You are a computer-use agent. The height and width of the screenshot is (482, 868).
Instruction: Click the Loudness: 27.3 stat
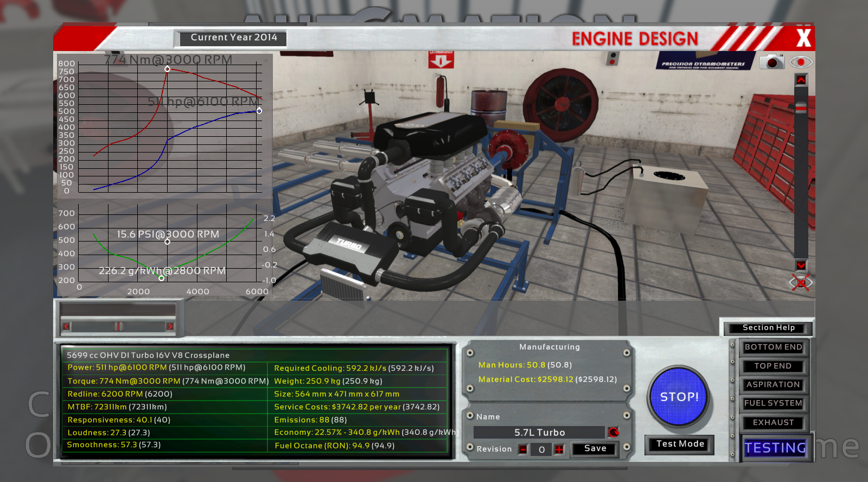pos(108,433)
